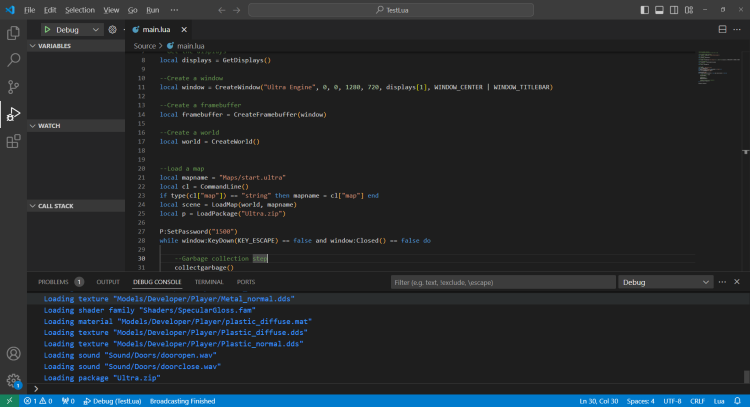Open the Debug session selector in panel
Screen dimensions: 750x407
[662, 282]
